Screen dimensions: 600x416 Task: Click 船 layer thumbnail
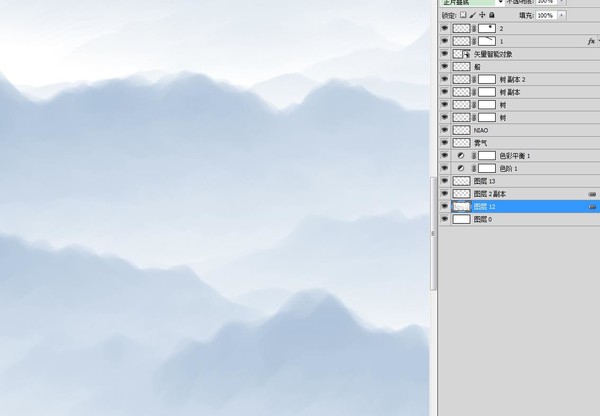pos(461,67)
